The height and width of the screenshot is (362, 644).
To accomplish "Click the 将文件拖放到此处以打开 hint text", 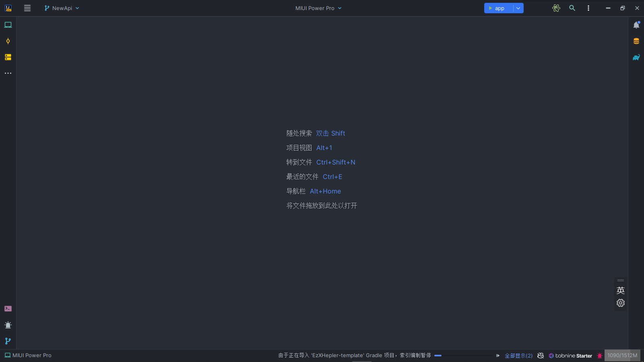I will point(322,206).
